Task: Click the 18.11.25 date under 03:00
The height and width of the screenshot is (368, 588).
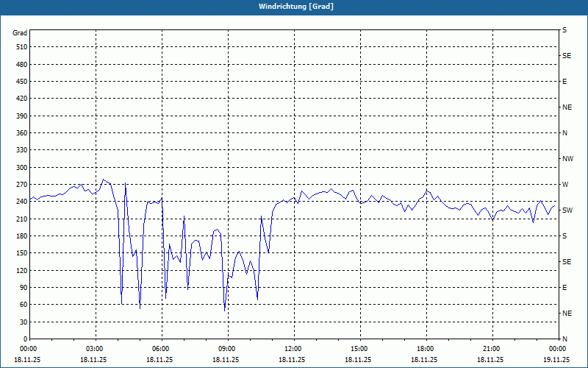Action: click(x=93, y=359)
